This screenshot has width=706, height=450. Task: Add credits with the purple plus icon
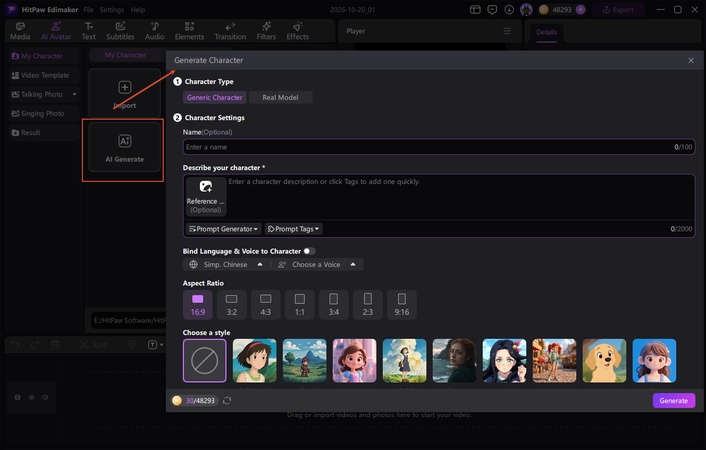click(581, 9)
